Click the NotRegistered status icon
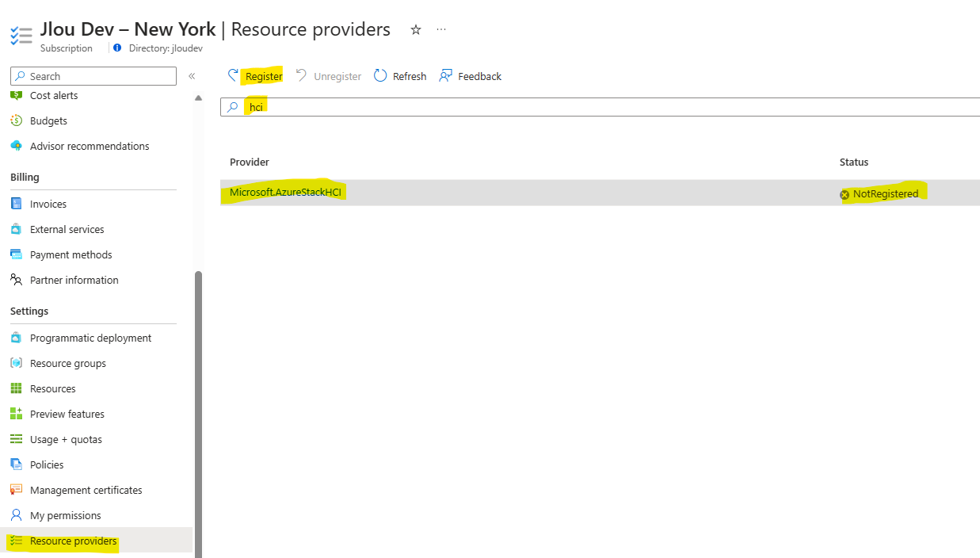980x558 pixels. pyautogui.click(x=845, y=194)
